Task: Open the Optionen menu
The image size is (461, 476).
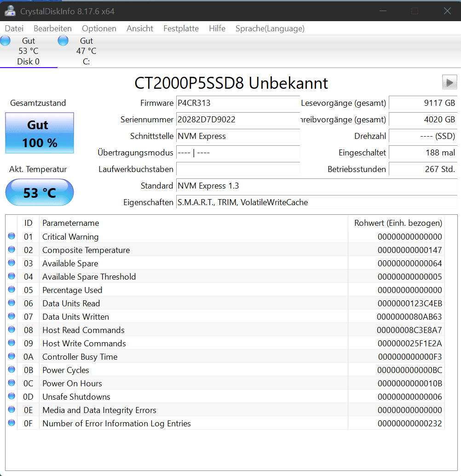Action: 99,29
